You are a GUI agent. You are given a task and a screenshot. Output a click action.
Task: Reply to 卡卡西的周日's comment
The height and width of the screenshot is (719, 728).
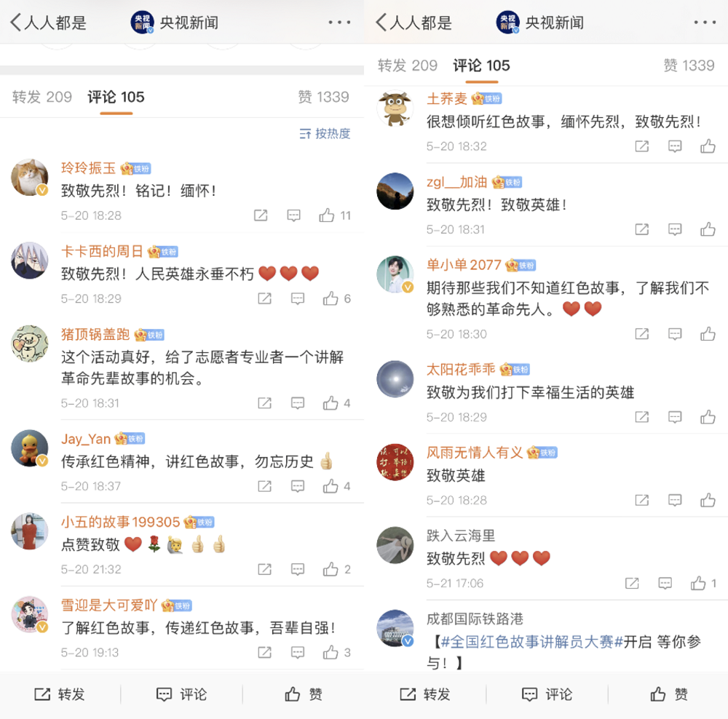coord(298,298)
